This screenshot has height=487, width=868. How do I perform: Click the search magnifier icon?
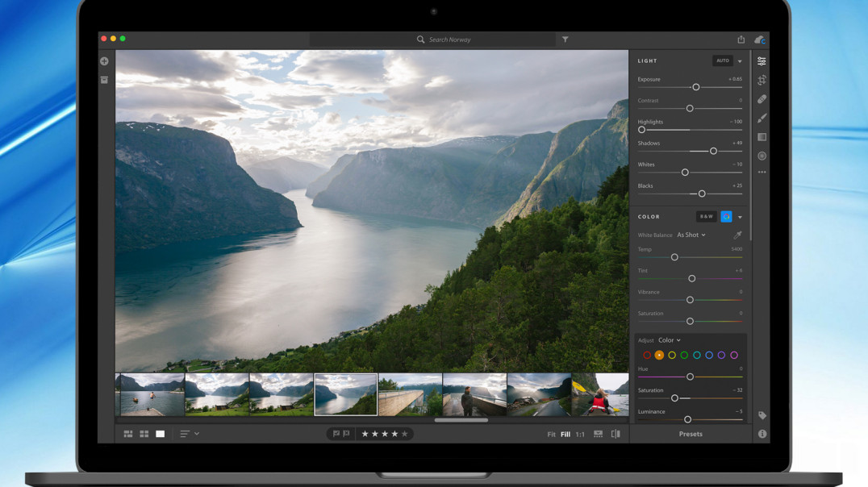(x=421, y=40)
